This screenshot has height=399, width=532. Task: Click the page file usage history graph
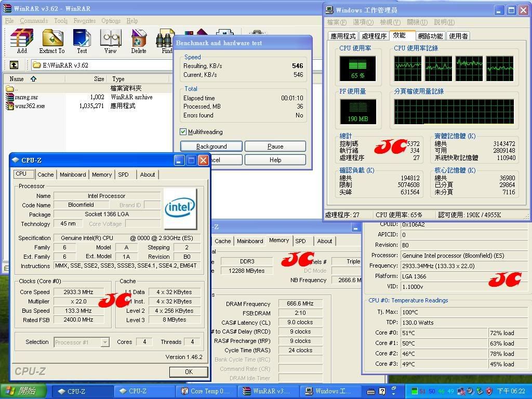[x=454, y=112]
